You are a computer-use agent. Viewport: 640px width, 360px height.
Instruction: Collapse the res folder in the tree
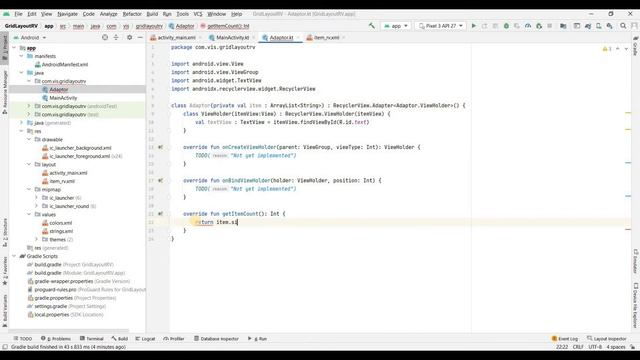tap(22, 131)
